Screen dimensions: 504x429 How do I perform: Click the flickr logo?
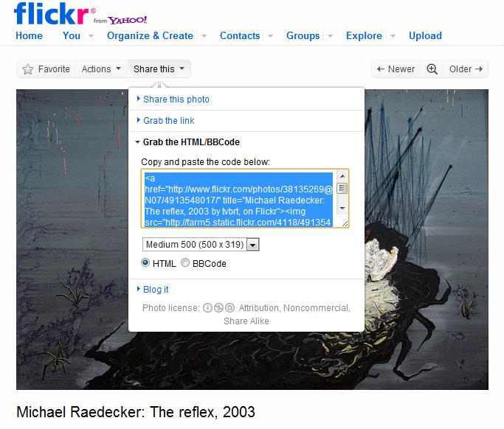coord(51,13)
